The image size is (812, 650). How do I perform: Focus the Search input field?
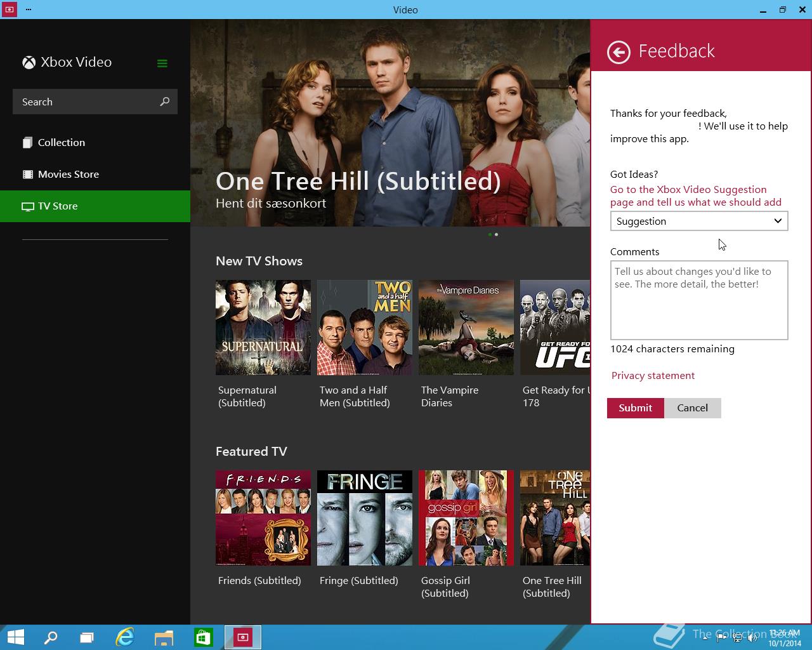click(x=95, y=102)
